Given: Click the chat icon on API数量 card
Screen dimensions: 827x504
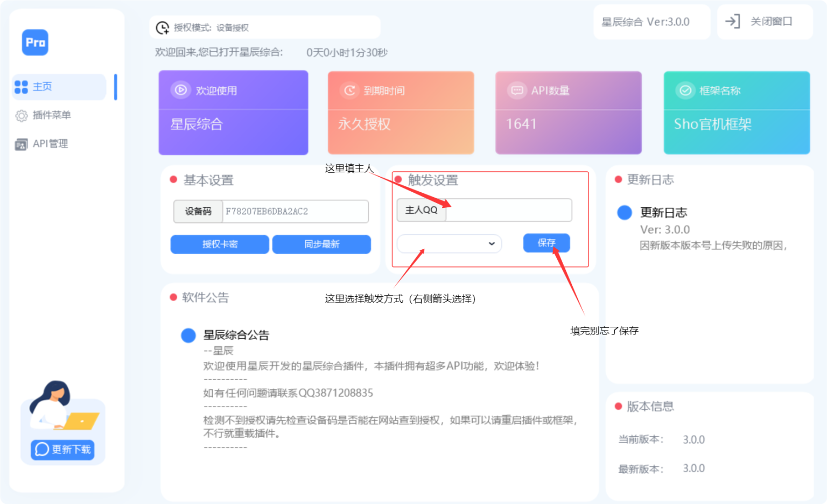Looking at the screenshot, I should click(x=517, y=90).
